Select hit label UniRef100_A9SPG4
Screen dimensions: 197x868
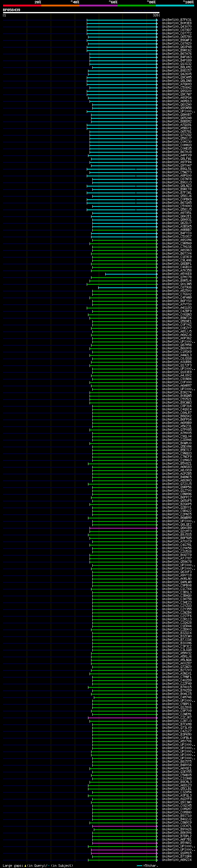[177, 98]
